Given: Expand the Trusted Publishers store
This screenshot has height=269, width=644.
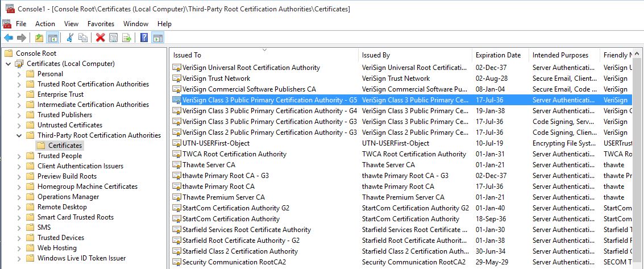Looking at the screenshot, I should tap(19, 115).
